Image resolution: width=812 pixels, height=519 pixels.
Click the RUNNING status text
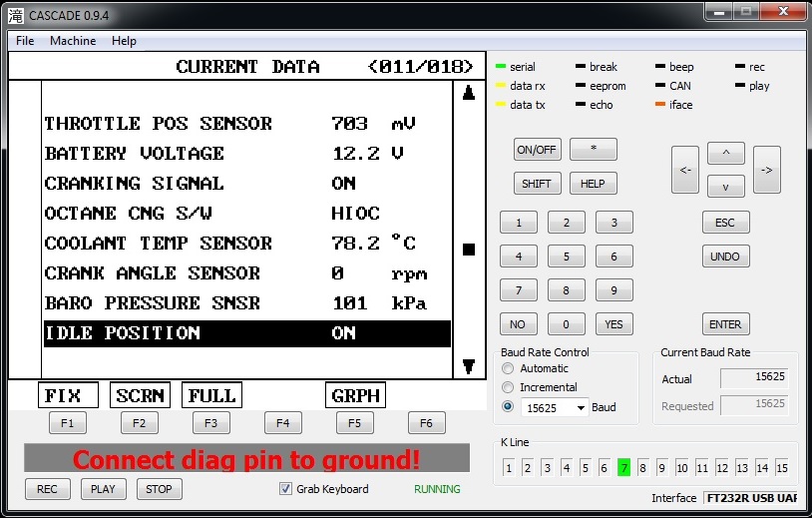(437, 489)
